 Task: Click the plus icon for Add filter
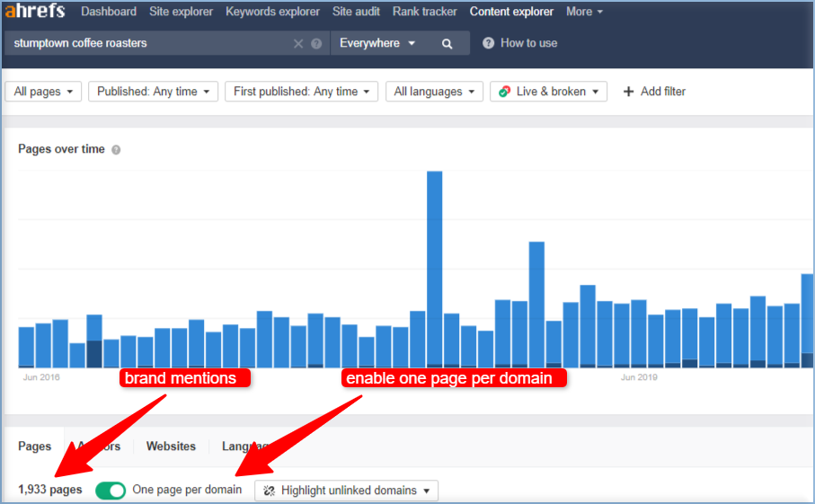point(628,92)
